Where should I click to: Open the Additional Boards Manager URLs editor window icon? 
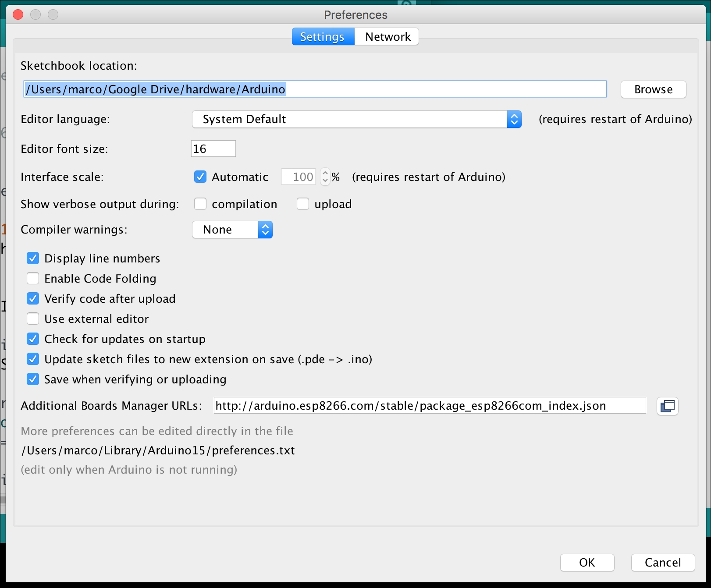667,406
